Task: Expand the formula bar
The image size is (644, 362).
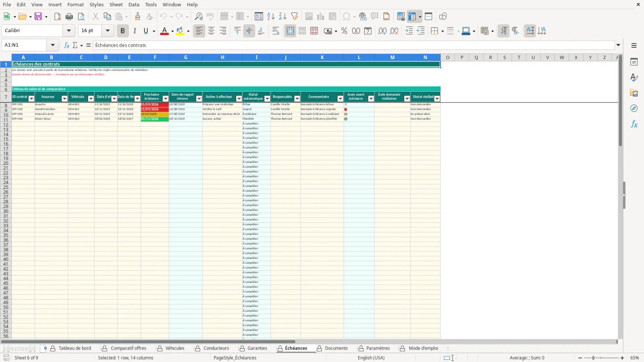Action: point(618,45)
